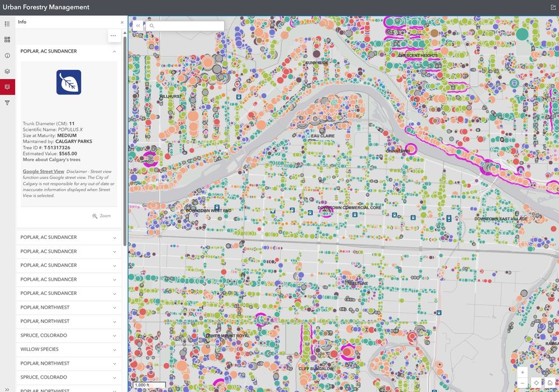The image size is (559, 392).
Task: Click the DOWNTOWN COMMERCIAL CORE map label
Action: pos(349,207)
